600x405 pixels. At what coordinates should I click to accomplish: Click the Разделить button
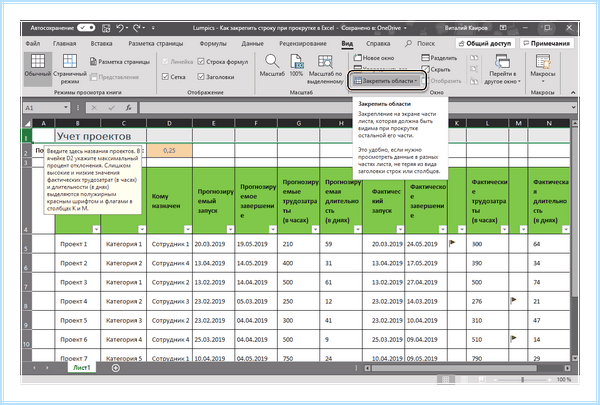[x=439, y=58]
